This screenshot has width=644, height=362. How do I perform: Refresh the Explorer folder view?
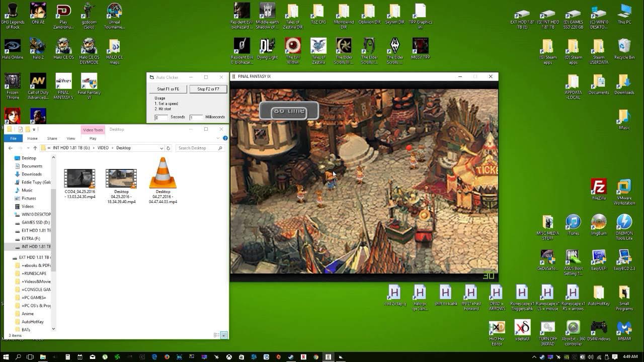(168, 148)
